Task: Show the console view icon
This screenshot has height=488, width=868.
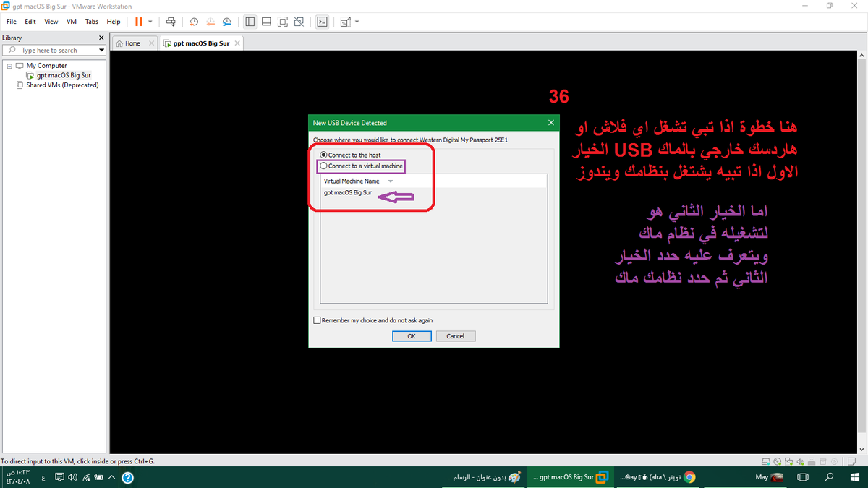Action: [x=323, y=22]
